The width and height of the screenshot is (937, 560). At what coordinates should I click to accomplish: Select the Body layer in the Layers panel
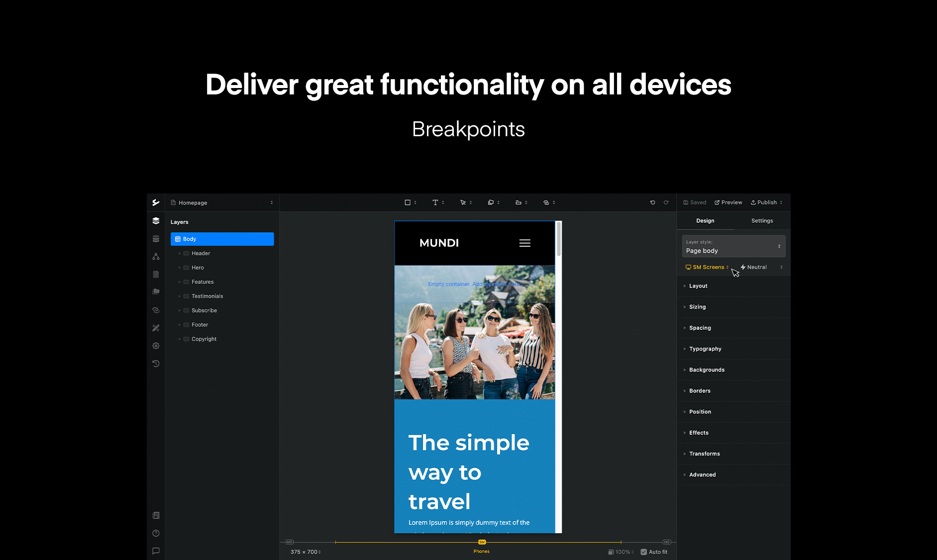222,239
